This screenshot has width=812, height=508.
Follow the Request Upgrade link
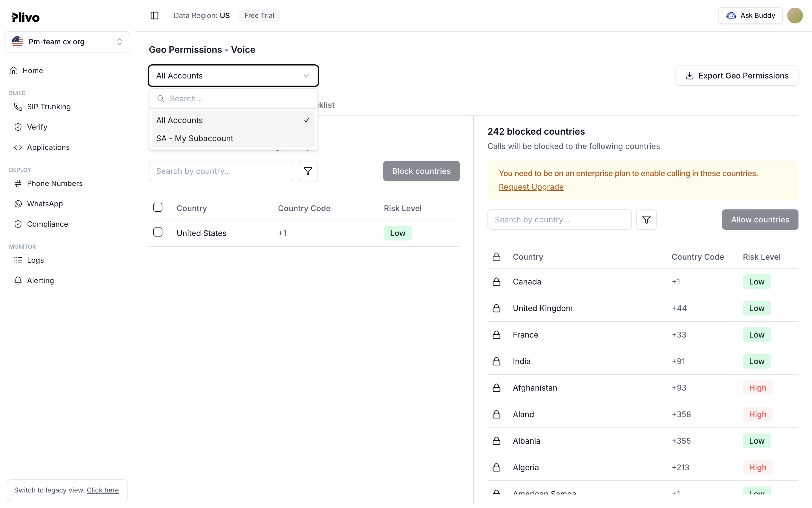coord(531,187)
